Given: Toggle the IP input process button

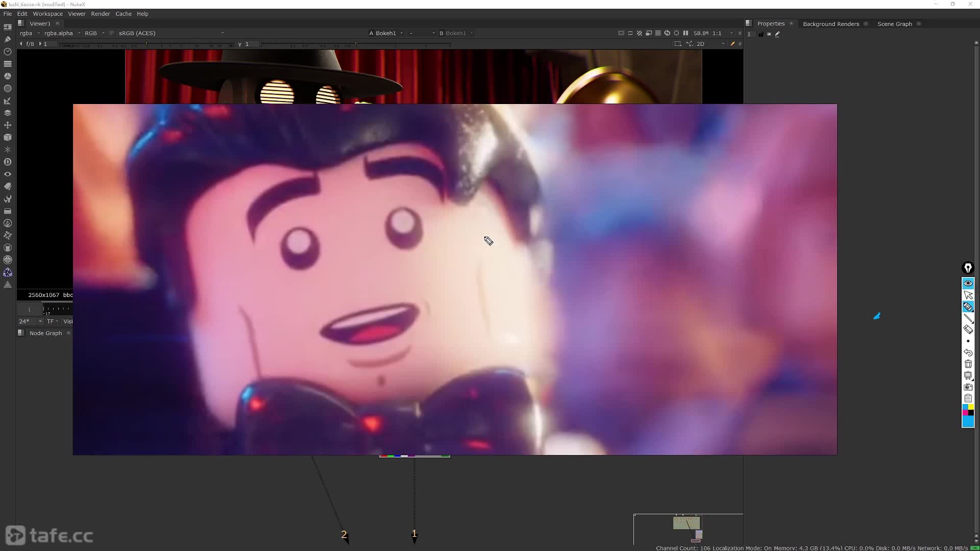Looking at the screenshot, I should 112,33.
